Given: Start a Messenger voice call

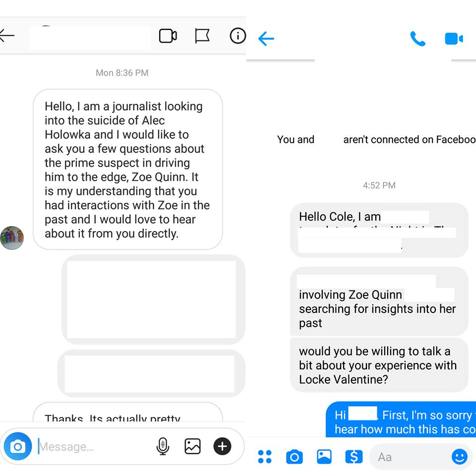Looking at the screenshot, I should [x=417, y=39].
